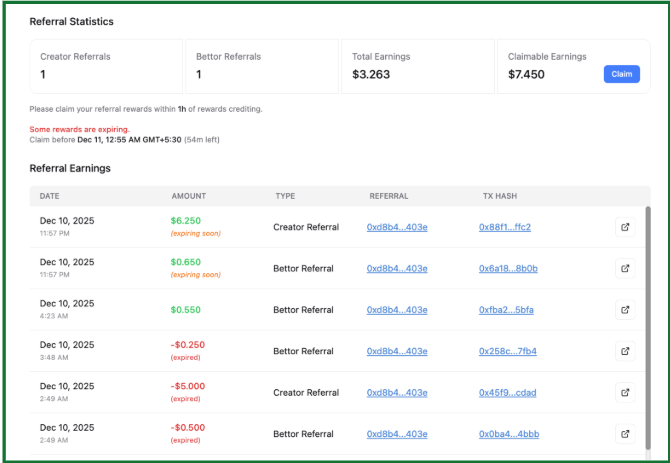Open tx hash 0x0ba4...4bbb
Viewport: 670px width, 463px height.
coord(509,434)
